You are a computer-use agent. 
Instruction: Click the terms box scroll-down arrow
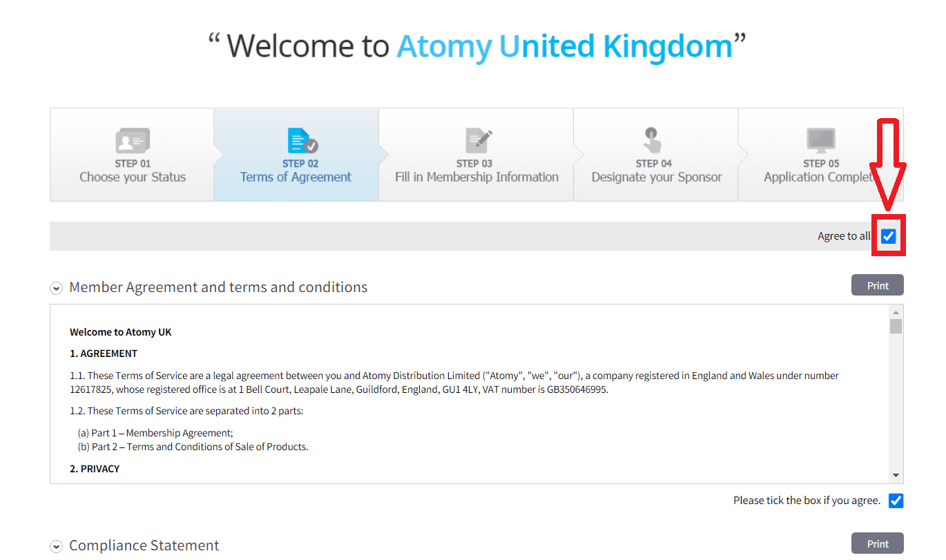point(896,475)
